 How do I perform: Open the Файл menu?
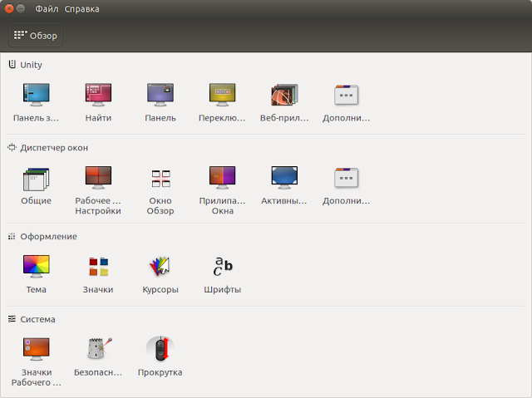47,9
